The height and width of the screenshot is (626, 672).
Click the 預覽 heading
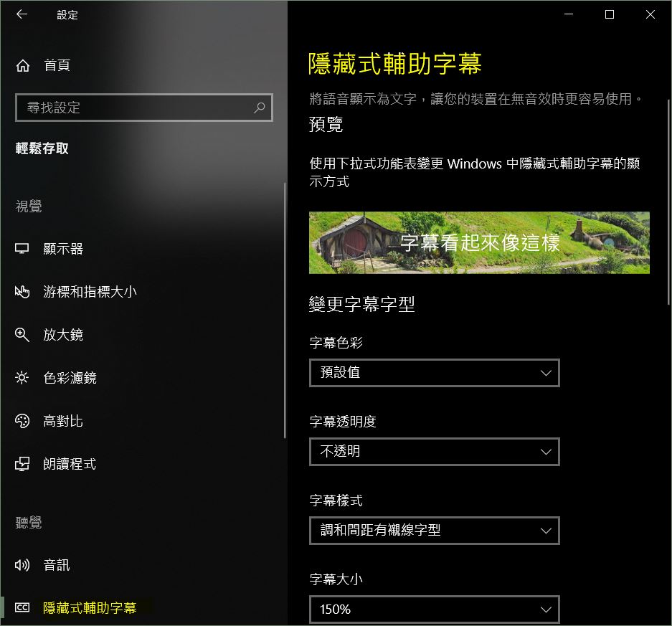tap(326, 125)
